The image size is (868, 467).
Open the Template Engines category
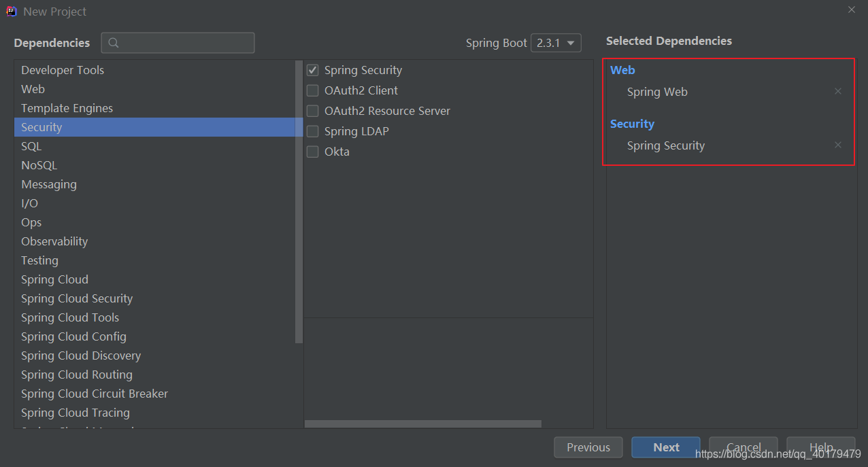[x=67, y=108]
